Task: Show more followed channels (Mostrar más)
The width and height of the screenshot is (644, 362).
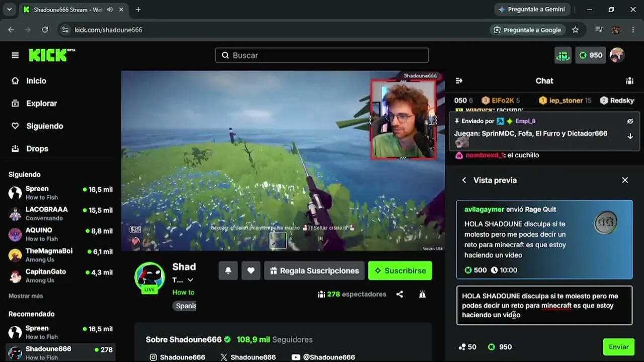Action: (x=26, y=296)
